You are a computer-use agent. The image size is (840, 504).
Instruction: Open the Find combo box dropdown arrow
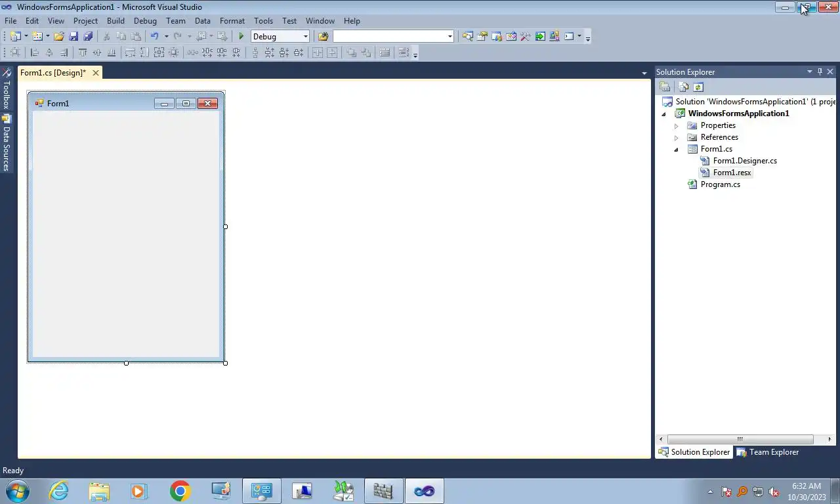[x=450, y=37]
